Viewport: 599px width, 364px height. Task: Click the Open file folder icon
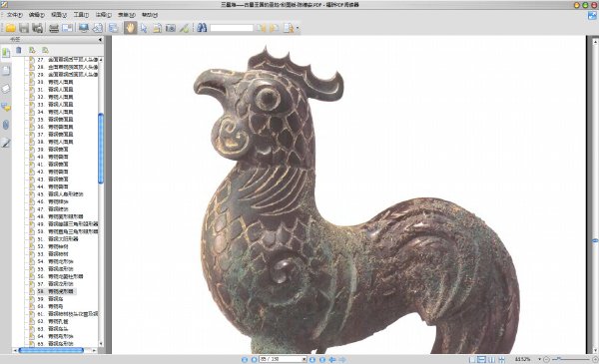[x=10, y=28]
